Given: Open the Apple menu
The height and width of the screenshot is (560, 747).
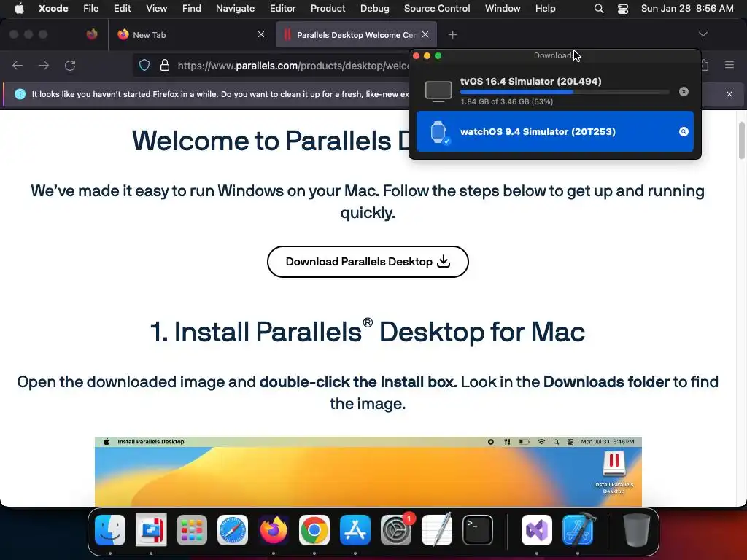Looking at the screenshot, I should tap(19, 9).
